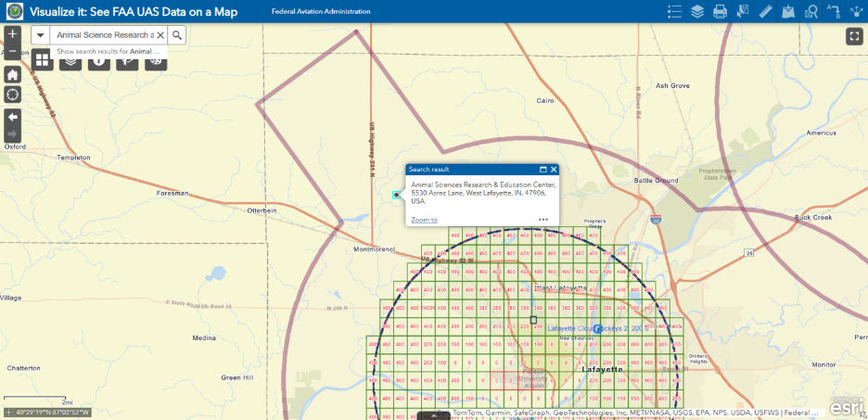Click the Battle Ground town label
This screenshot has width=868, height=420.
click(656, 181)
